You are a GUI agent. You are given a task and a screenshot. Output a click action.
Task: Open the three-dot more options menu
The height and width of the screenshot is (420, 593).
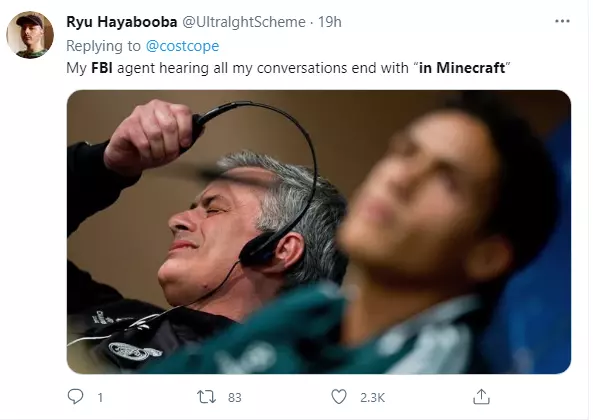(x=562, y=21)
